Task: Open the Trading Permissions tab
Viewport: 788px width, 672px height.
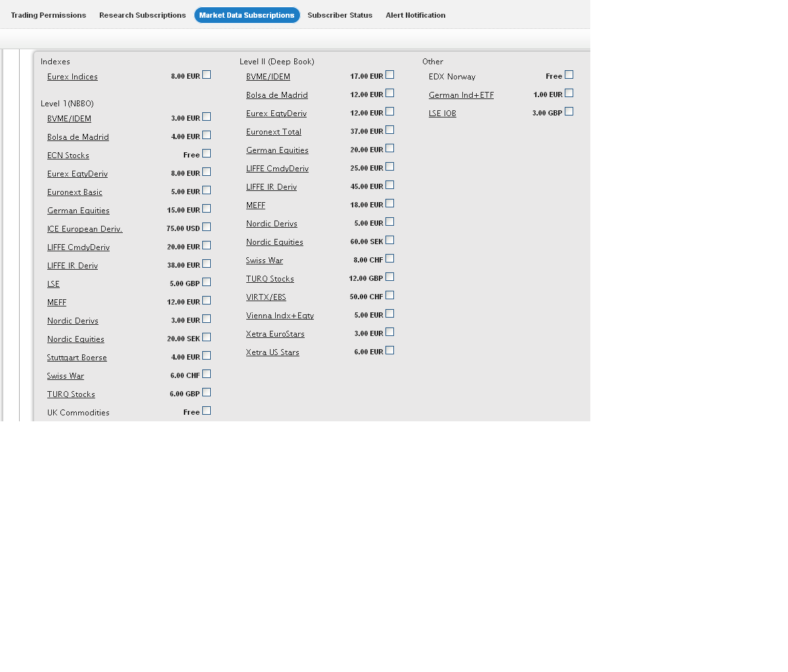Action: (x=49, y=15)
